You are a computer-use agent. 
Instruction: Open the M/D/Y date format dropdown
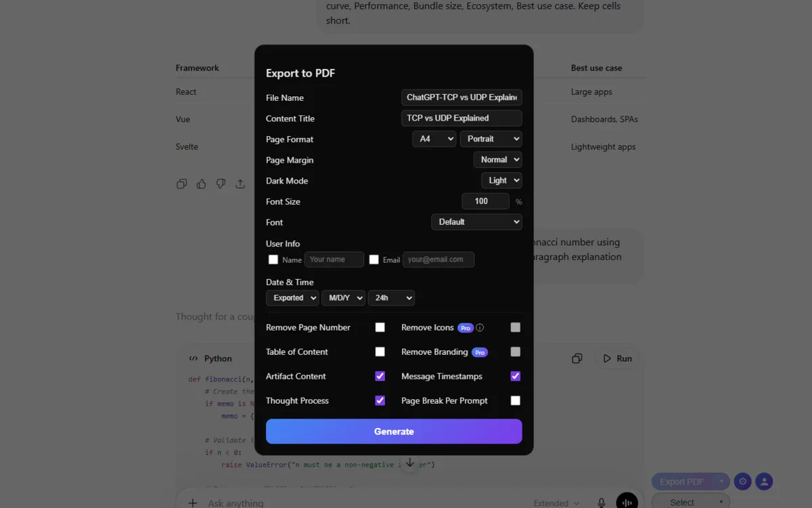click(343, 298)
